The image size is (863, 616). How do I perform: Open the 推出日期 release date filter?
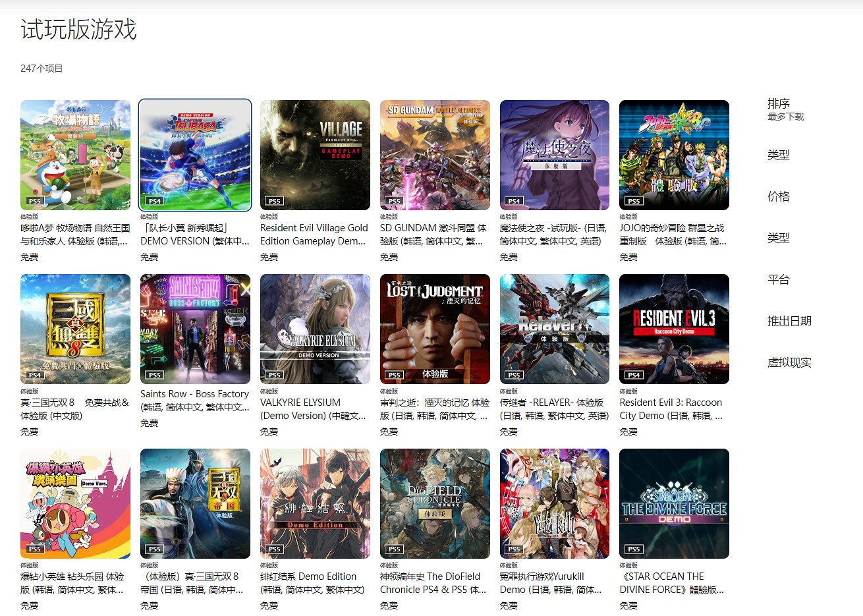coord(789,321)
